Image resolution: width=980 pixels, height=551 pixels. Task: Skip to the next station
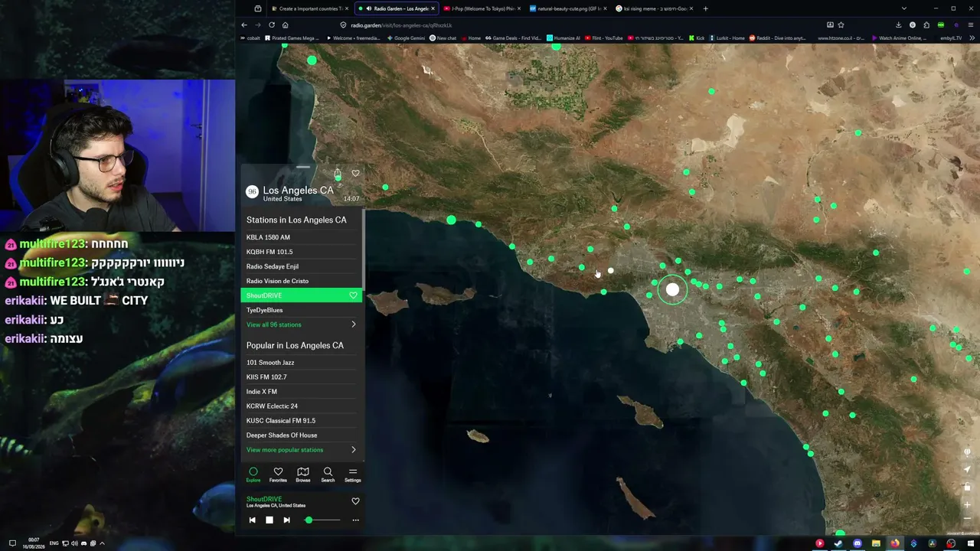(286, 520)
